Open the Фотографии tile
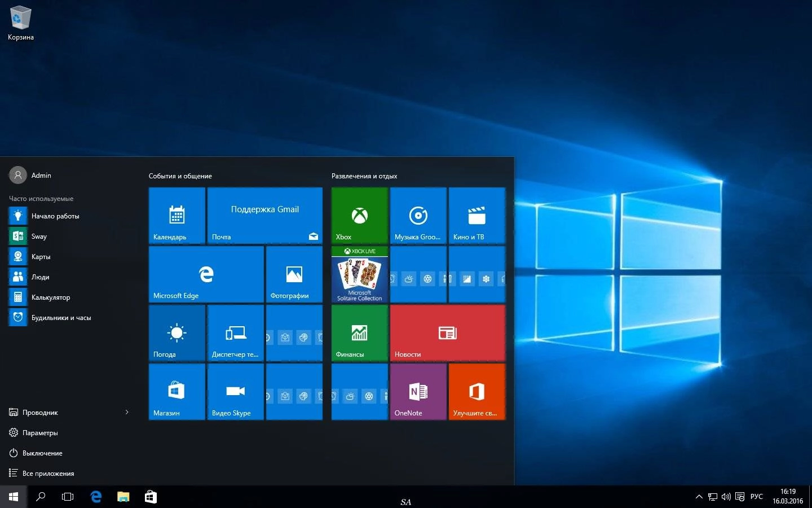Screen dimensions: 812x508 [294, 274]
